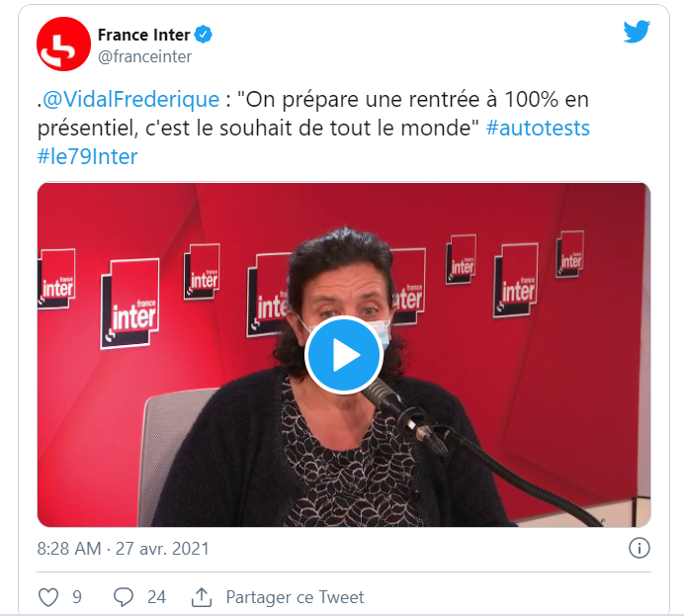Click the France Inter account name
Screen dimensions: 684x616
(144, 35)
